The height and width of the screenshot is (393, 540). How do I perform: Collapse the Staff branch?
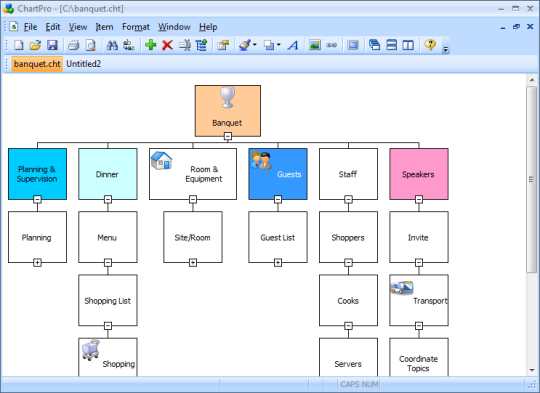pos(349,199)
